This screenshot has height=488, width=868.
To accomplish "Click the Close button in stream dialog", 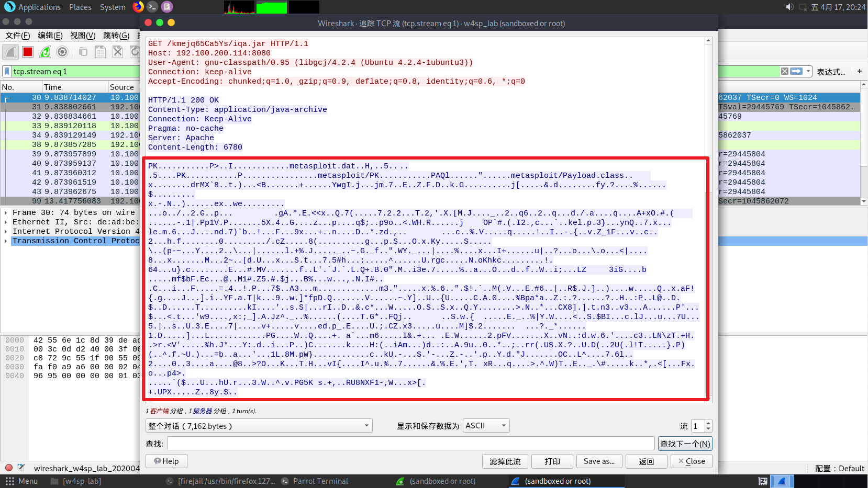I will click(x=692, y=461).
